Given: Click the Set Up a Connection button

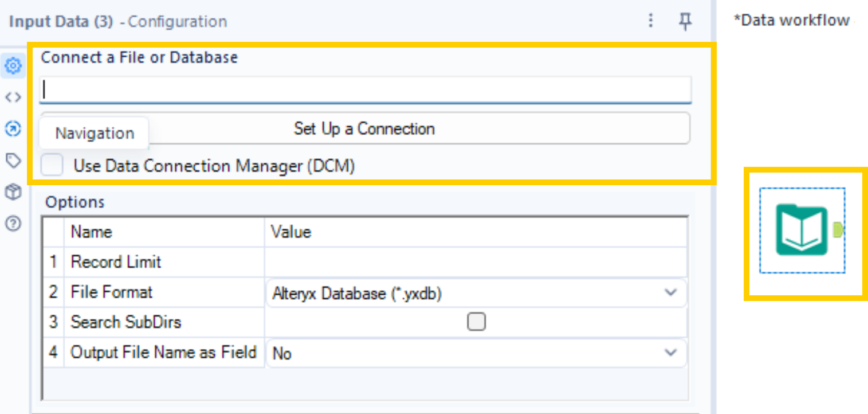Looking at the screenshot, I should pos(364,128).
